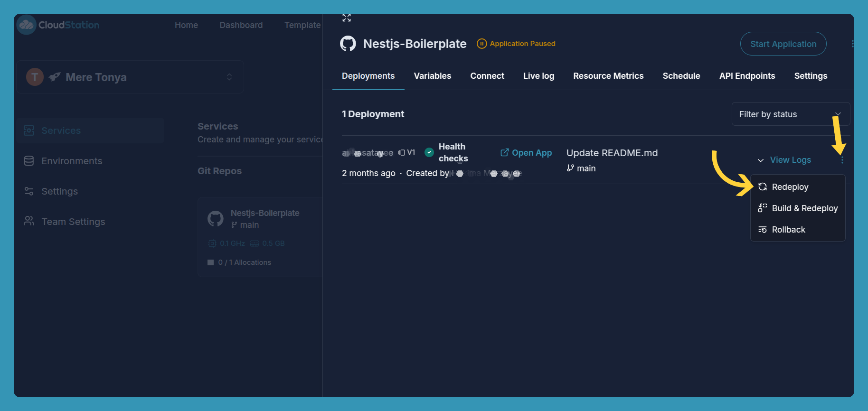The width and height of the screenshot is (868, 411).
Task: Select Build & Redeploy menu option
Action: (798, 208)
